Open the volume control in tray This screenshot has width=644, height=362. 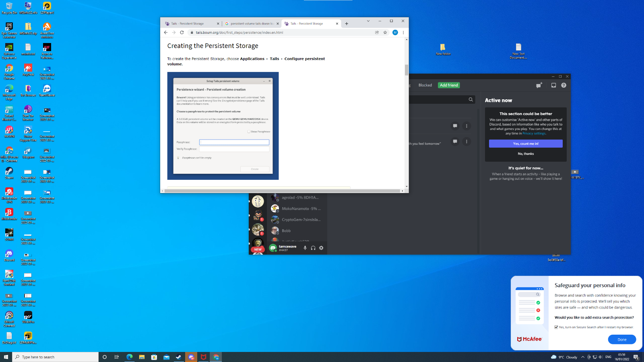tap(601, 357)
